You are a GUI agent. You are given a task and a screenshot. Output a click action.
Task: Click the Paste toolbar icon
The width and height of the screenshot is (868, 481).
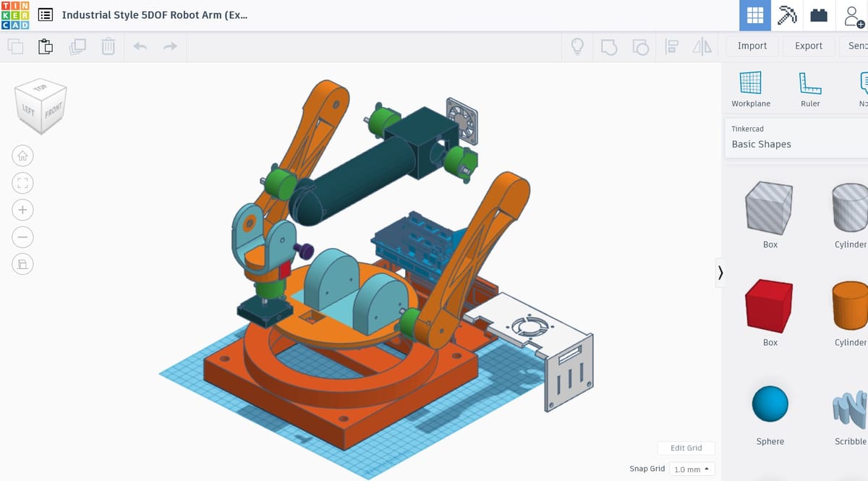click(45, 47)
